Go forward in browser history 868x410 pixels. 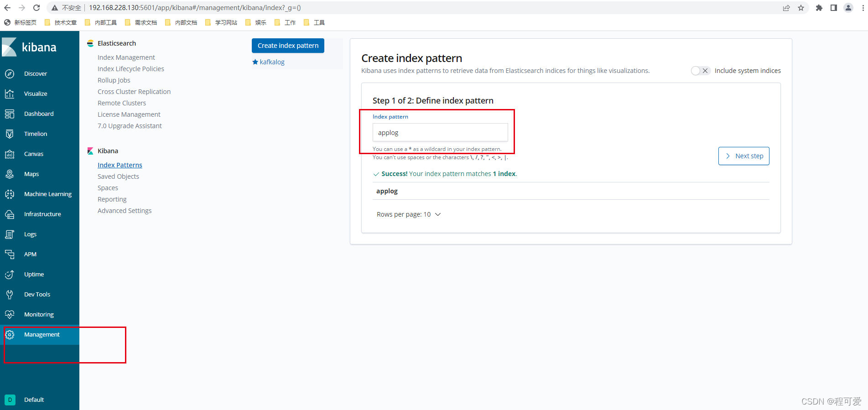pyautogui.click(x=22, y=8)
